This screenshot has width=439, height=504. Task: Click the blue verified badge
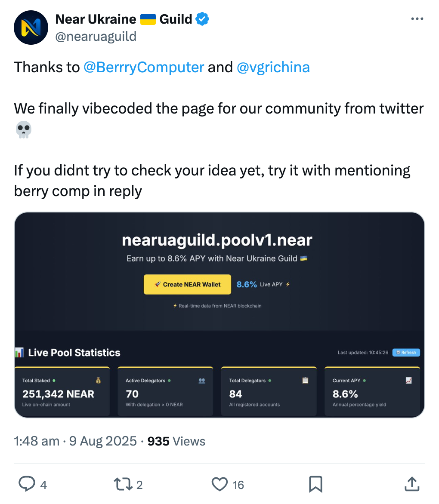click(x=202, y=19)
